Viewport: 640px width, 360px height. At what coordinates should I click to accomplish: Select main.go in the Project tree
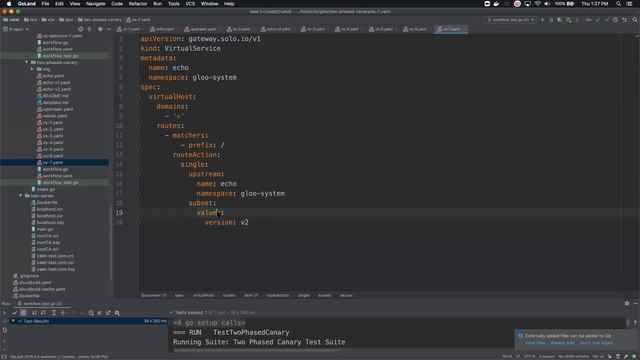coord(44,229)
